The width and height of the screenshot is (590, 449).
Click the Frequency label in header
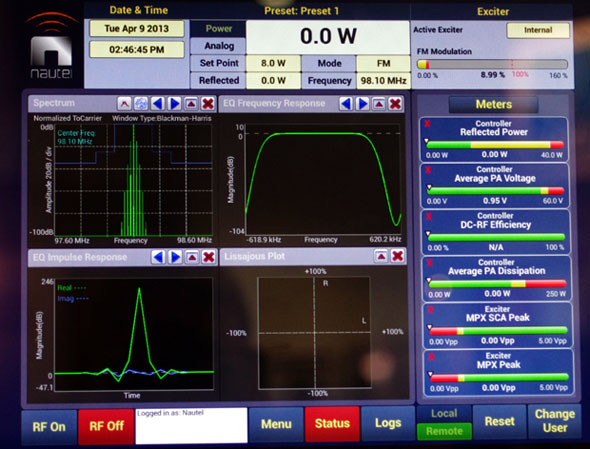click(329, 81)
